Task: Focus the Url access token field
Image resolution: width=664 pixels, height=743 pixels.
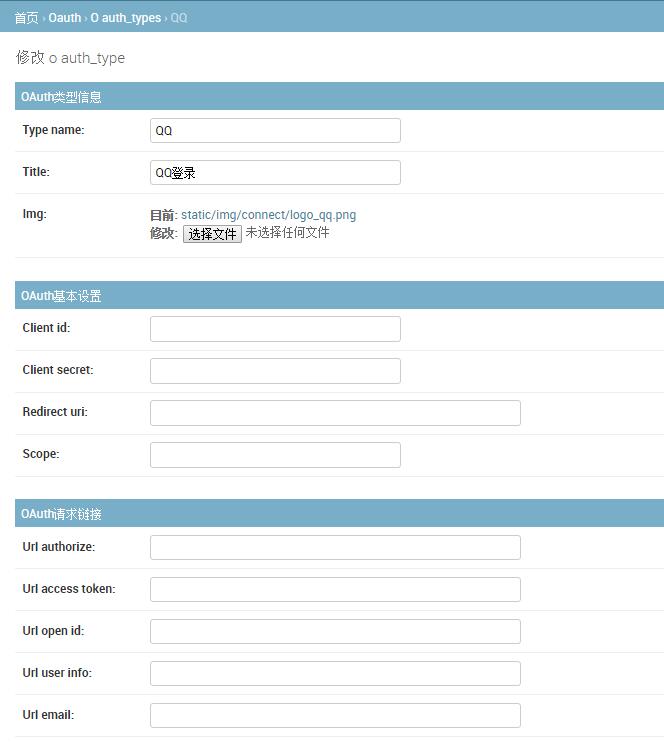Action: [x=335, y=589]
